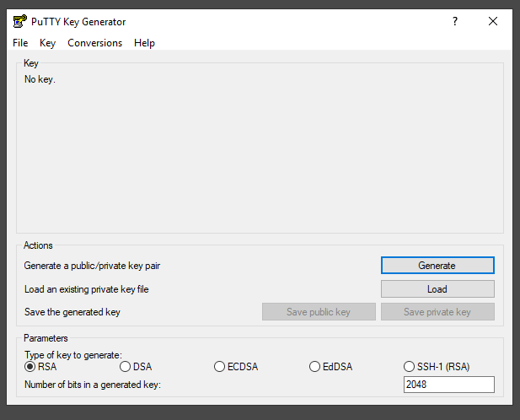Open the File menu
Screen dimensions: 520x420
point(20,43)
